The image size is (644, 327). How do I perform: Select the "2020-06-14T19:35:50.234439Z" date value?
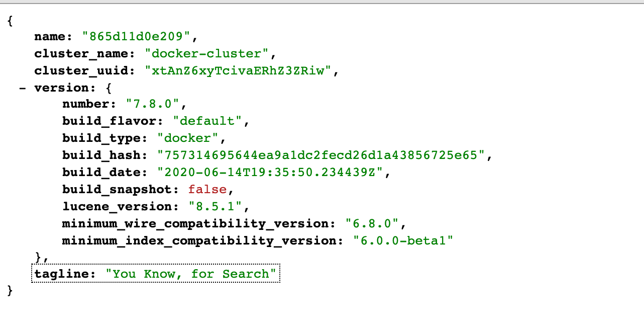270,173
